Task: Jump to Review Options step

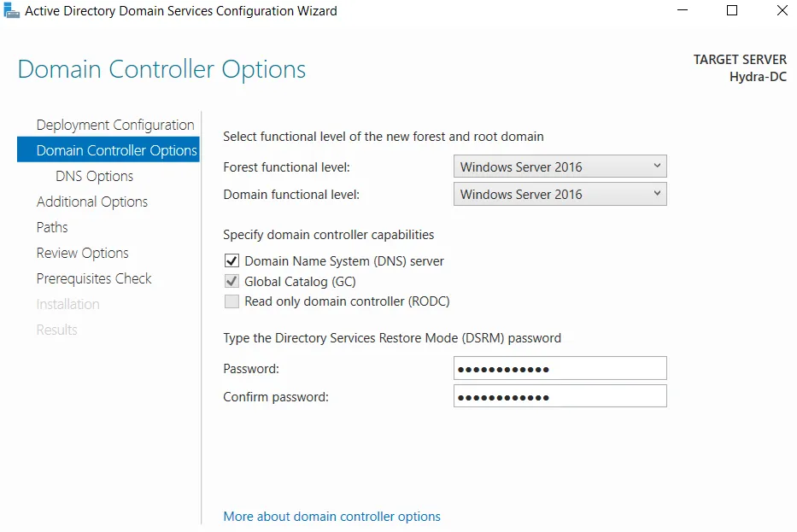Action: pyautogui.click(x=82, y=253)
